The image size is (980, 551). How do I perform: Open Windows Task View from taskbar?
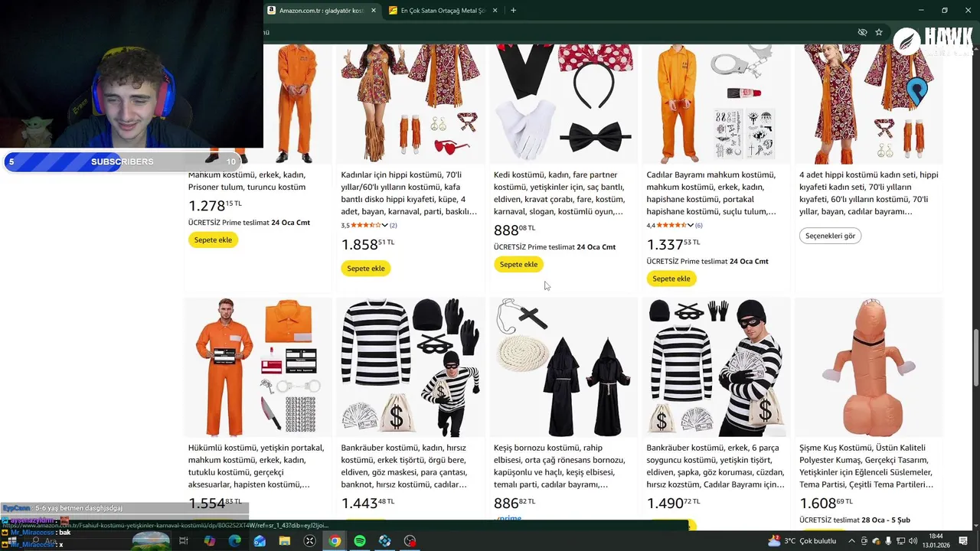184,541
